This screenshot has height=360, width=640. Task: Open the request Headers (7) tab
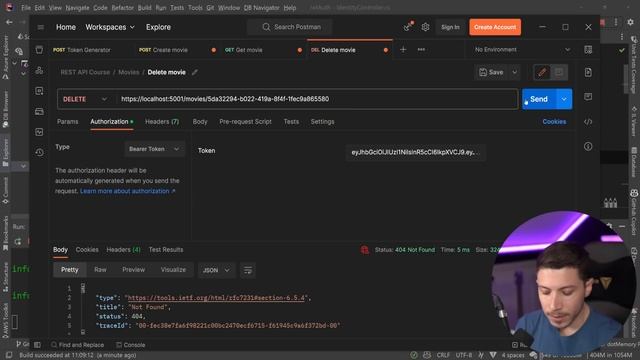pos(162,122)
